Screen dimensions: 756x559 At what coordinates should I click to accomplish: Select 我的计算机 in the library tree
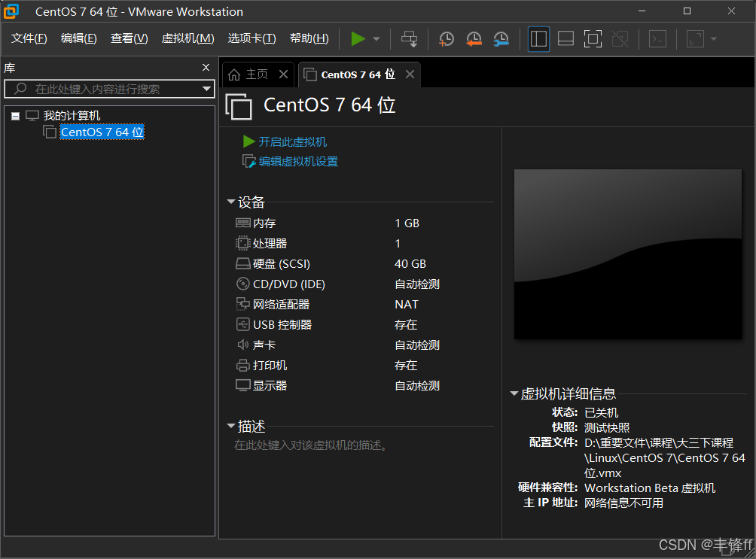pyautogui.click(x=72, y=116)
